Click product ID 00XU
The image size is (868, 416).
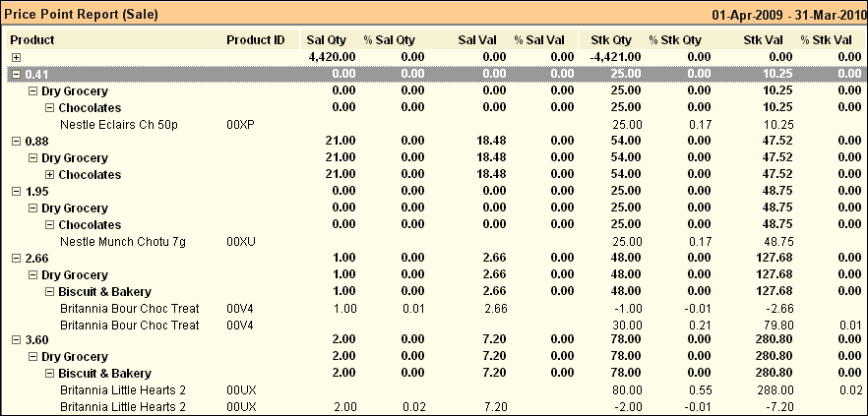pyautogui.click(x=241, y=242)
